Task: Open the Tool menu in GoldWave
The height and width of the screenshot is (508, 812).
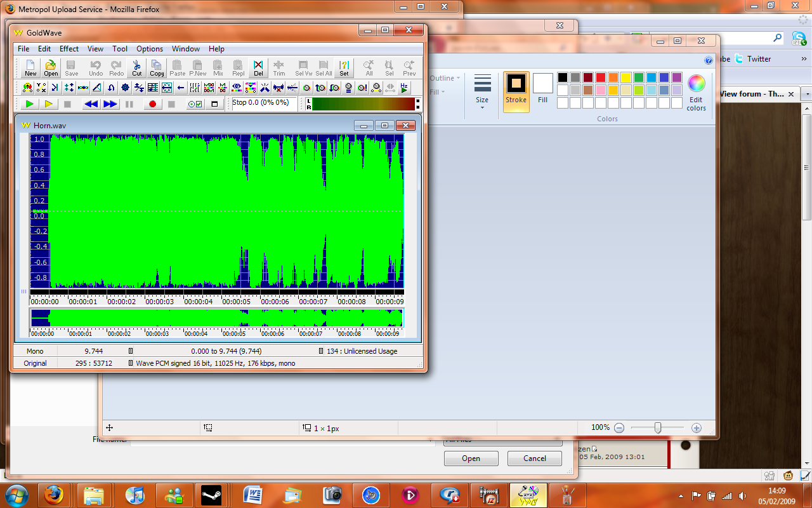Action: [120, 49]
